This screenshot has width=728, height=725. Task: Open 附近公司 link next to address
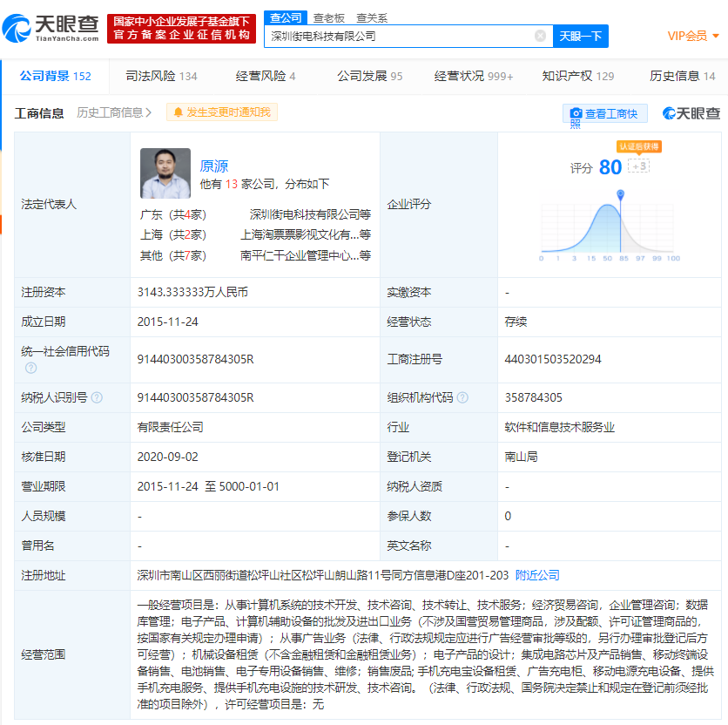pos(537,575)
